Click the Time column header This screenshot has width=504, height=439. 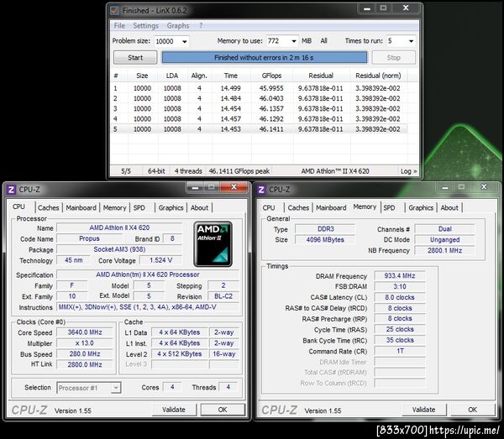231,76
